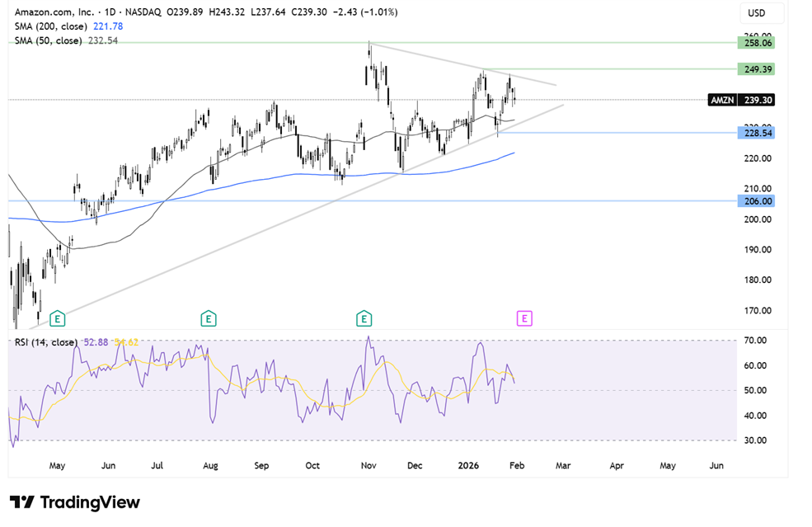This screenshot has width=812, height=527.
Task: Click the Aug label on time axis
Action: click(210, 465)
